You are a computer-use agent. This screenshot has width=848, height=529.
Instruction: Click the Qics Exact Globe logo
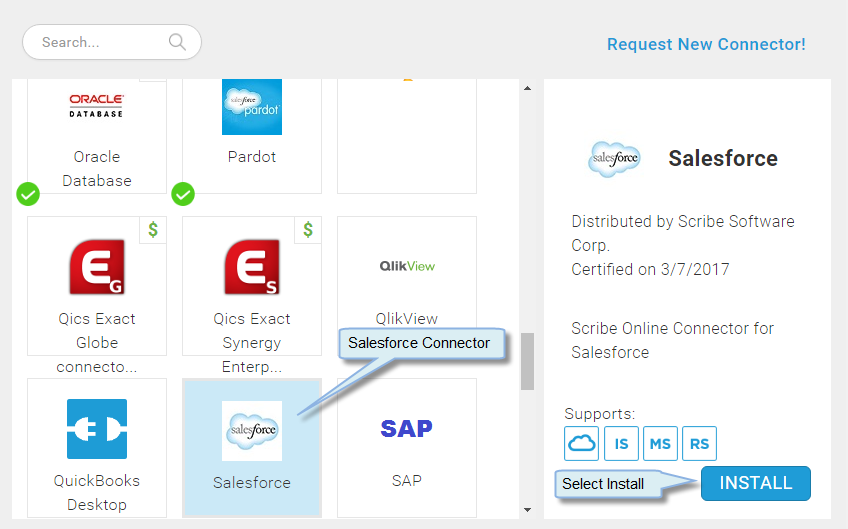click(97, 267)
